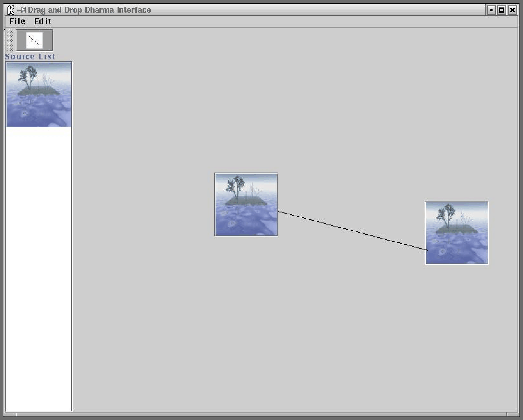Maximize the Dharma Interface window
This screenshot has width=523, height=420.
(501, 10)
